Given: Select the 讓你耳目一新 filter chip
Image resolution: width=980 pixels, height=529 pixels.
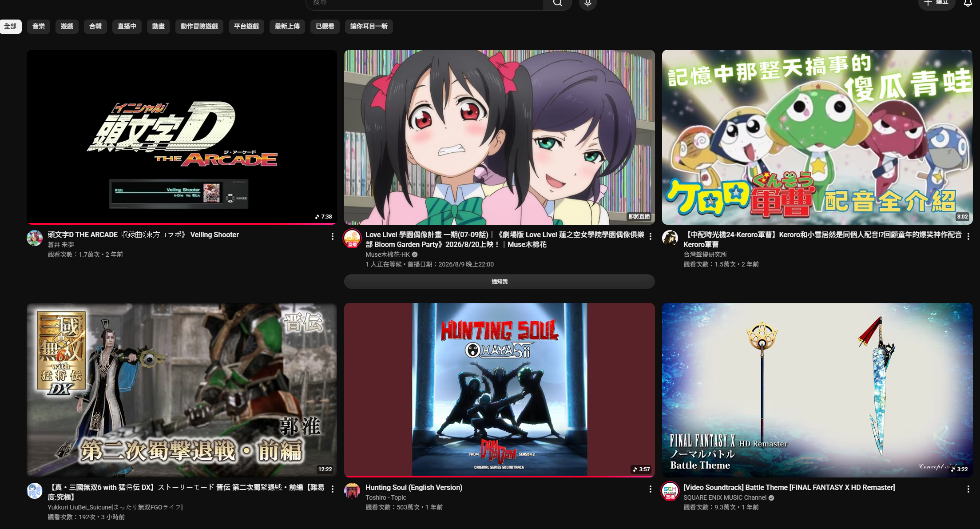Looking at the screenshot, I should pos(369,26).
